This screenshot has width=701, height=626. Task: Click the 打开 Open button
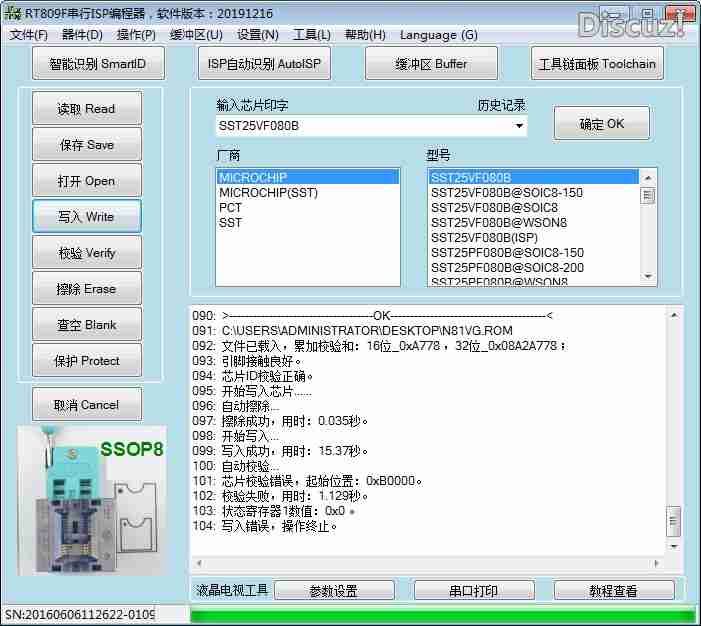[x=87, y=181]
